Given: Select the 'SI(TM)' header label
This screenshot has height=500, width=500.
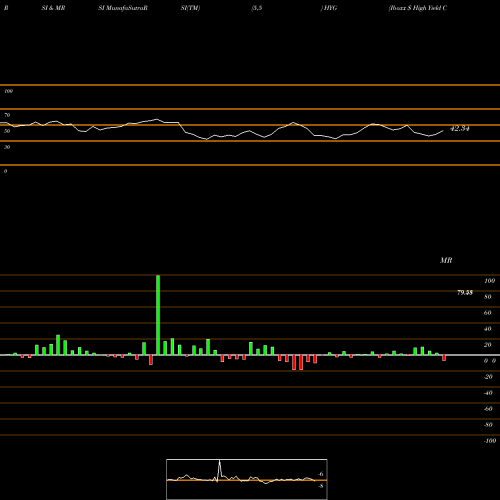Looking at the screenshot, I should coord(190,8).
